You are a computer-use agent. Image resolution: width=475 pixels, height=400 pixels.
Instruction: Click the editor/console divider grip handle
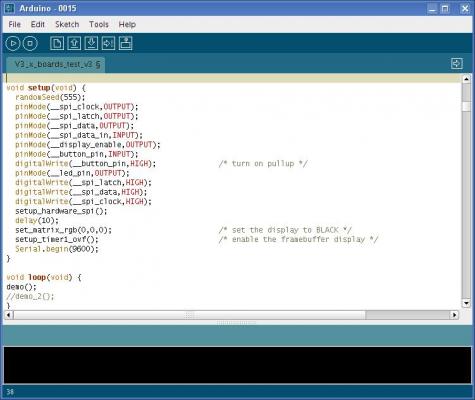237,323
